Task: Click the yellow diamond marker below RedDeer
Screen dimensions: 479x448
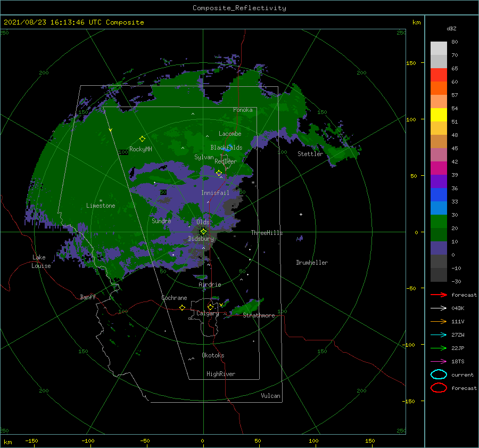Action: 219,173
